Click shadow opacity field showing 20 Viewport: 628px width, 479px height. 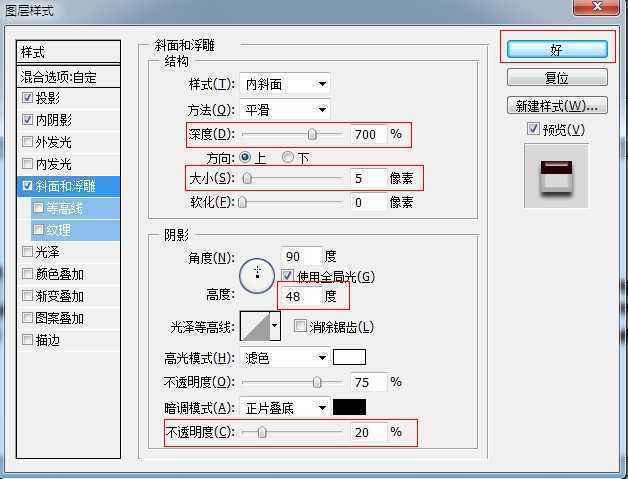point(368,432)
